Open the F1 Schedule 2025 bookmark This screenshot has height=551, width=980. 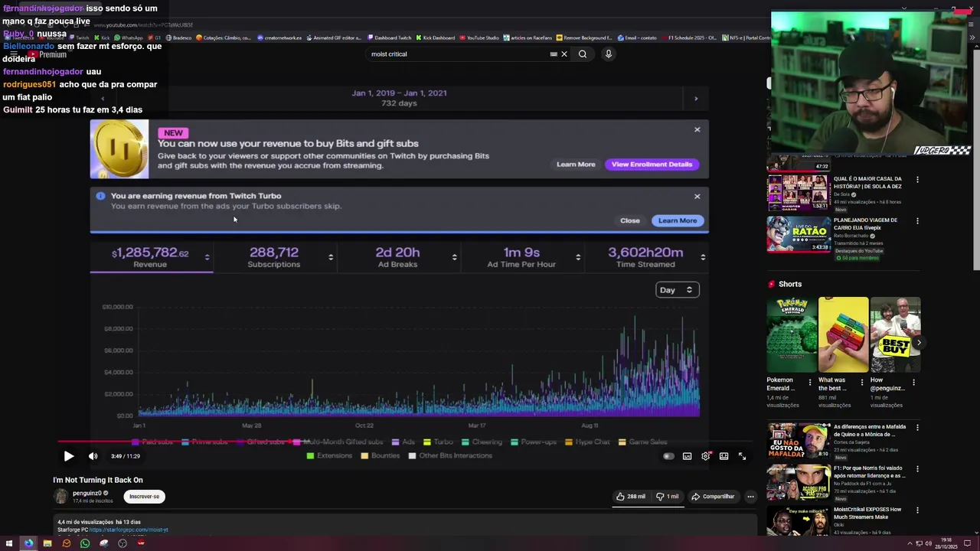click(x=689, y=37)
